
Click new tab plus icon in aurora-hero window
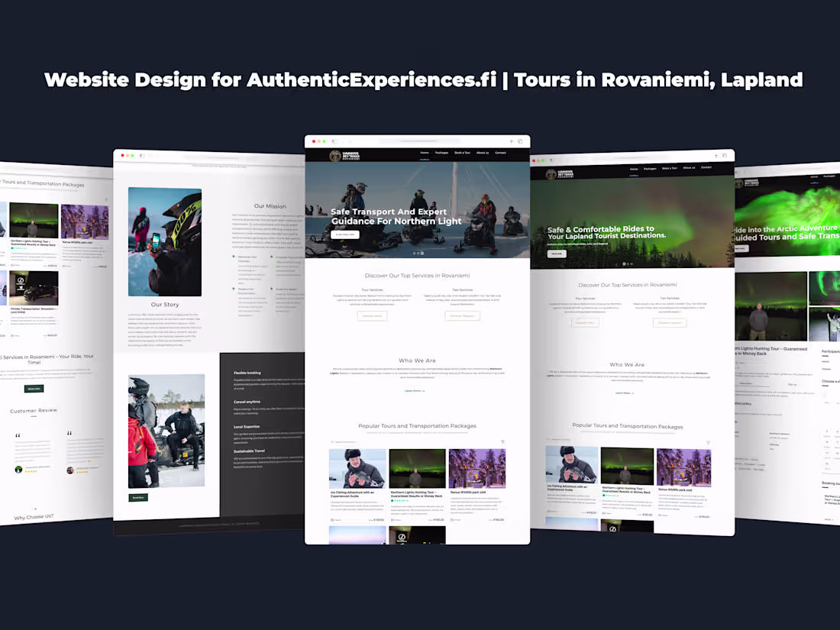click(x=716, y=156)
